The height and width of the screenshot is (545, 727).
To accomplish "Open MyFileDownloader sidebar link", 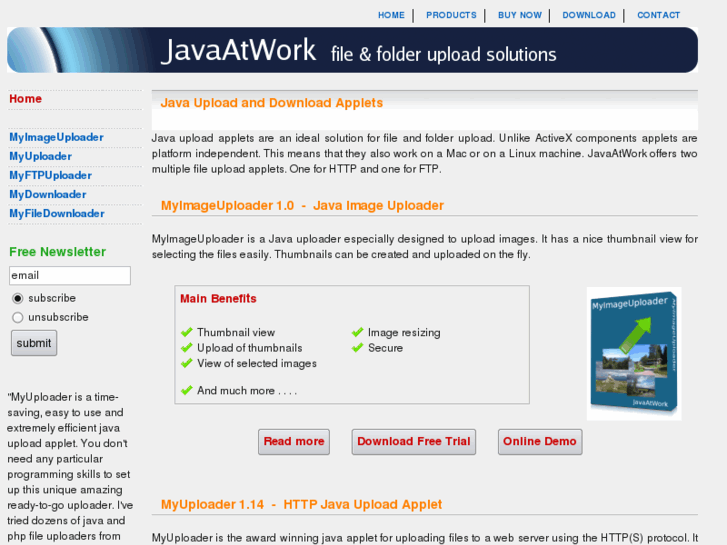I will tap(57, 213).
